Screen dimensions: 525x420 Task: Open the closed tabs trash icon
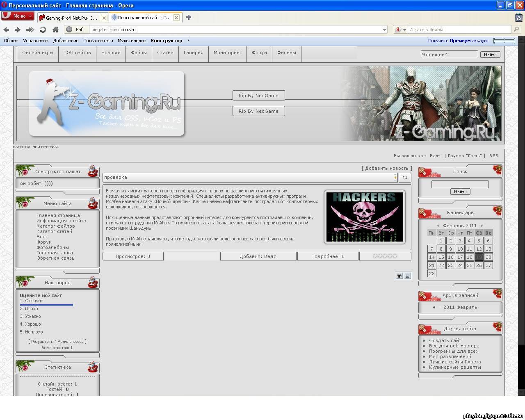click(519, 17)
